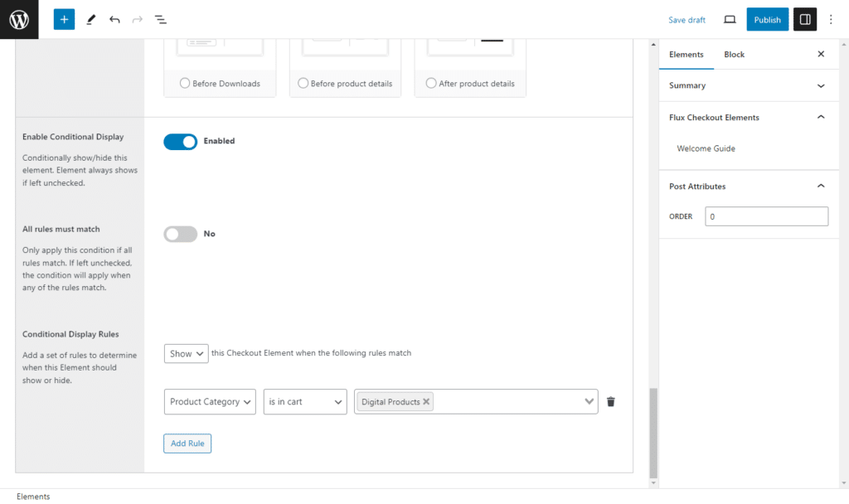Image resolution: width=849 pixels, height=504 pixels.
Task: Click the Publish button
Action: pyautogui.click(x=767, y=19)
